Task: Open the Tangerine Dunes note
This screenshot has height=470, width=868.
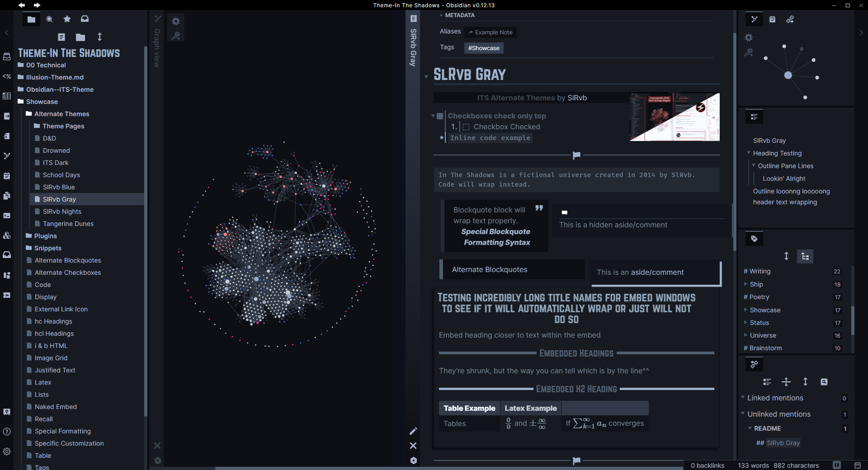Action: pos(68,224)
